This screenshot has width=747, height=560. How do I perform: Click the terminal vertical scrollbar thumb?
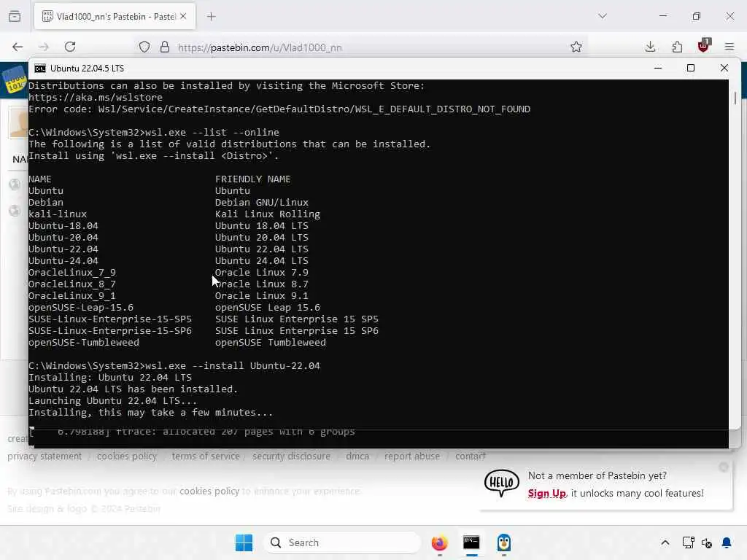point(735,98)
